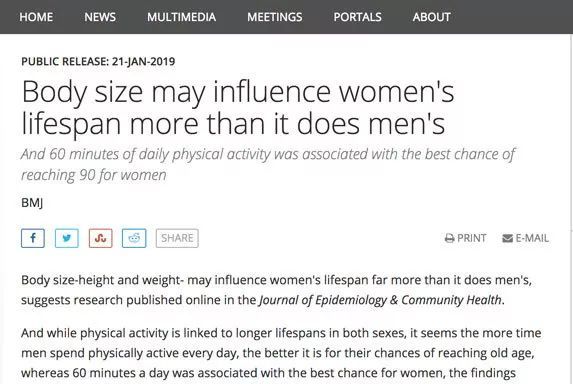Screen dimensions: 573x384
Task: Share article on Twitter
Action: pos(67,238)
